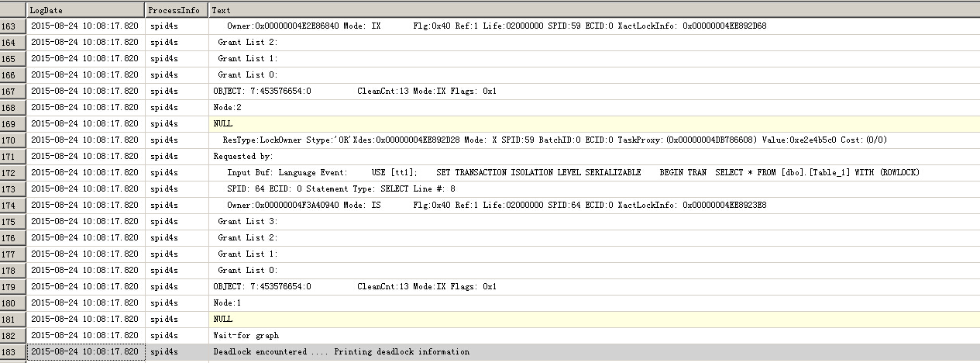The height and width of the screenshot is (363, 980).
Task: Click the Owner 0x00000004E2E86840 Mode IX cell
Action: click(594, 26)
